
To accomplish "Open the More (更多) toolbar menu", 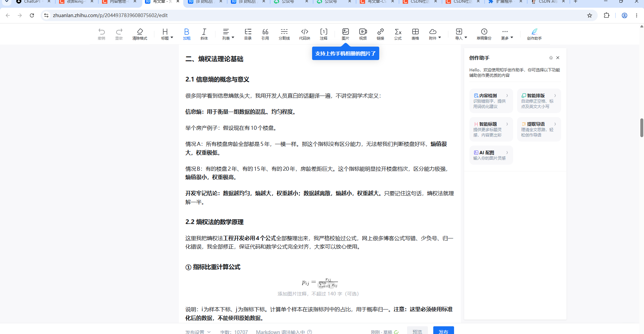I will 507,34.
